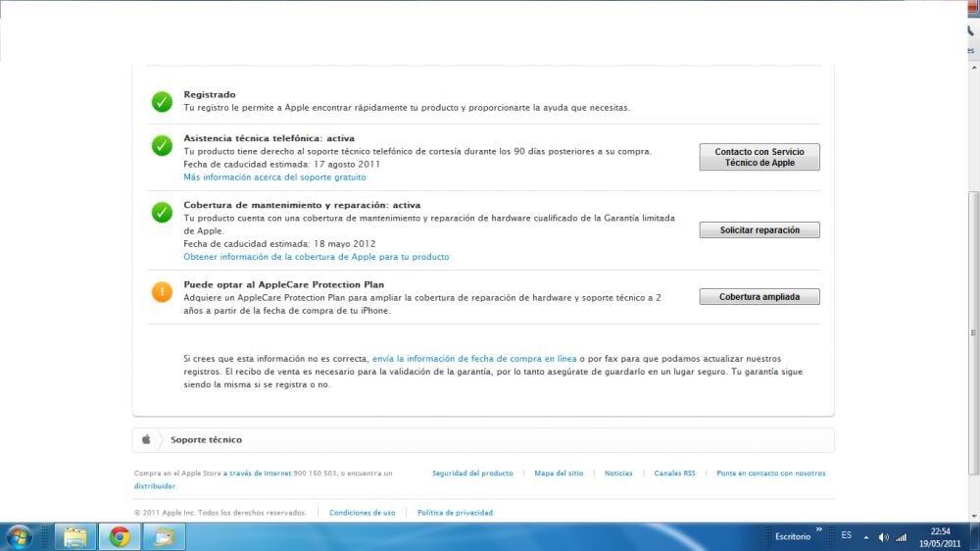
Task: Click green checkmark next to Asistencia técnica telefónica
Action: 162,145
